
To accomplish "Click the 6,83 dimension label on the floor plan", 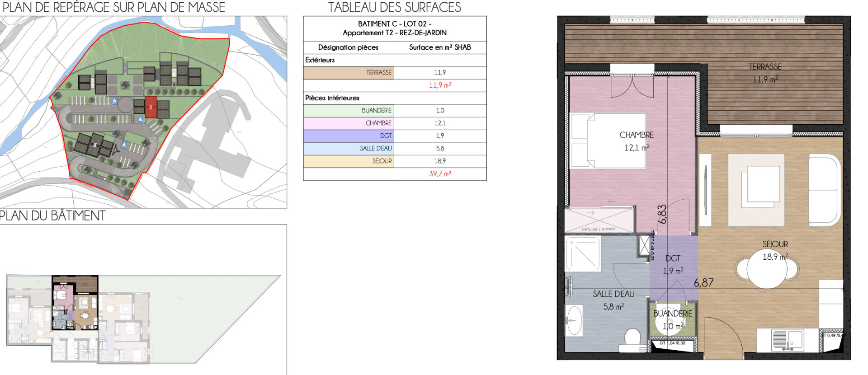I will [662, 214].
